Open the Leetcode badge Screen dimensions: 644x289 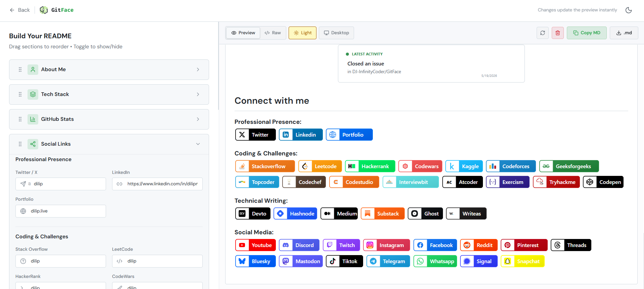click(x=320, y=166)
